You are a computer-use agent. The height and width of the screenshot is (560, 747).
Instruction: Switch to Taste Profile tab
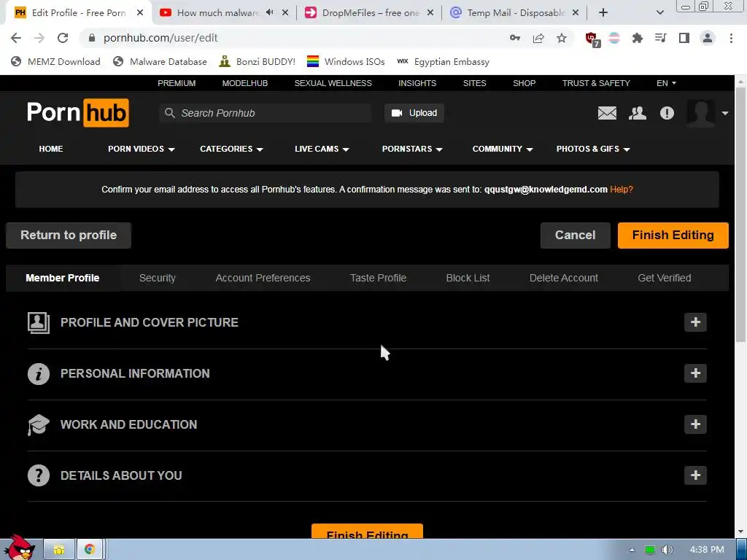click(378, 278)
